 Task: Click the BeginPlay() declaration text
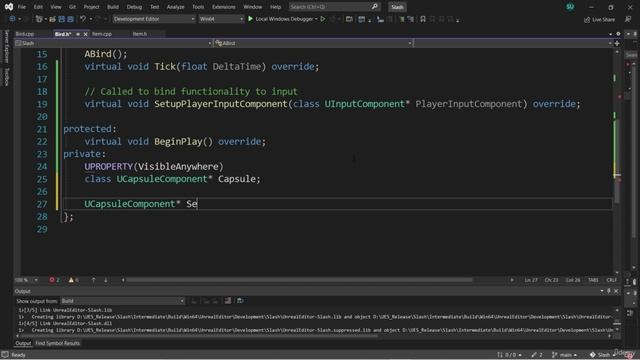pyautogui.click(x=183, y=142)
